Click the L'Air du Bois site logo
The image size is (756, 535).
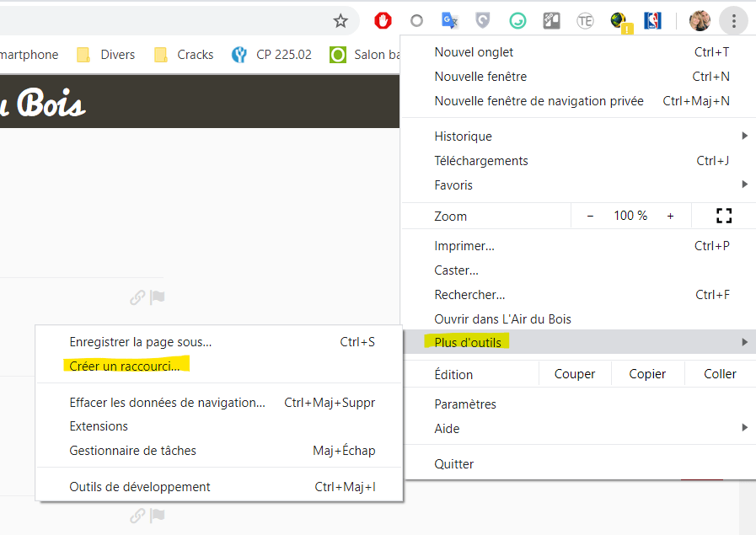tap(43, 103)
